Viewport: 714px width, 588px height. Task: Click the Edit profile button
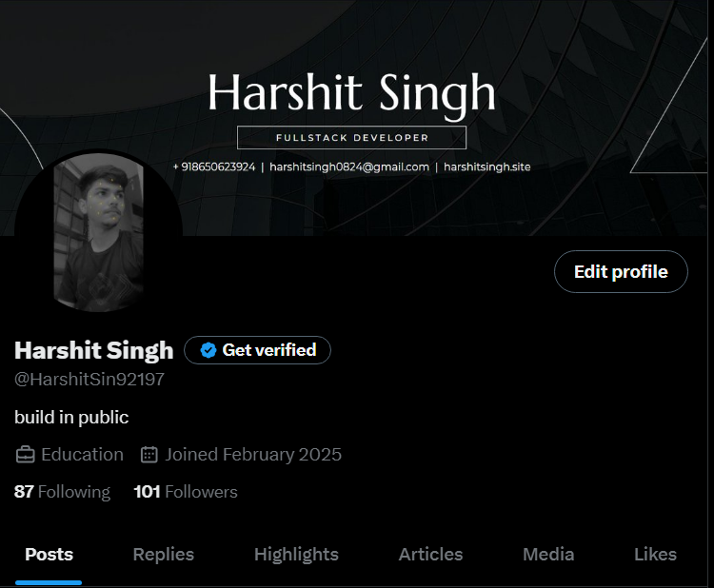point(621,272)
